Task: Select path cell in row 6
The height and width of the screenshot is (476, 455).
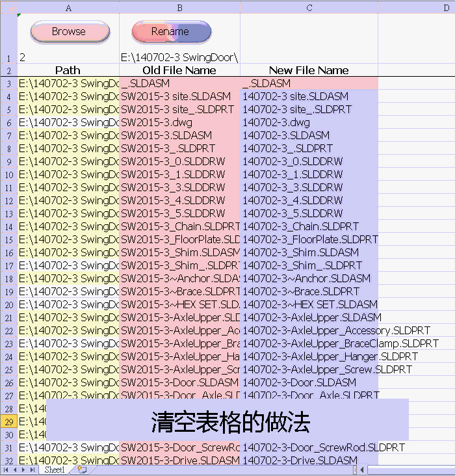Action: [x=68, y=122]
